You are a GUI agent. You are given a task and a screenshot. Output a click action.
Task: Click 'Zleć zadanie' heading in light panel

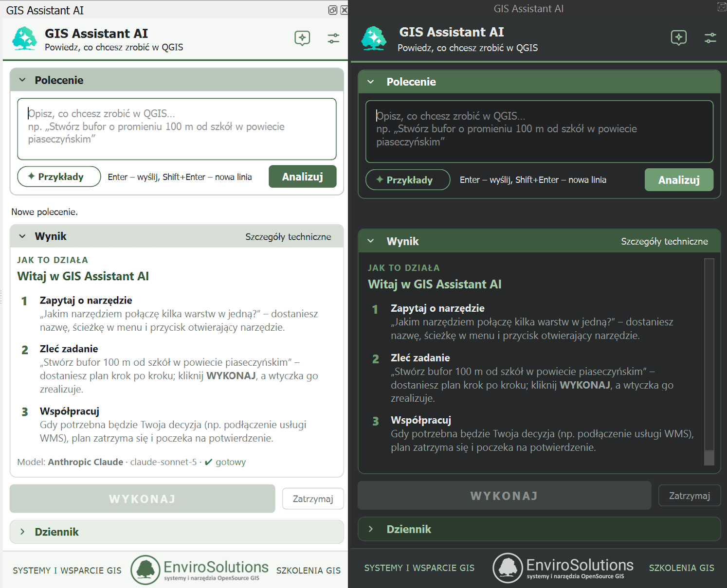click(x=69, y=349)
